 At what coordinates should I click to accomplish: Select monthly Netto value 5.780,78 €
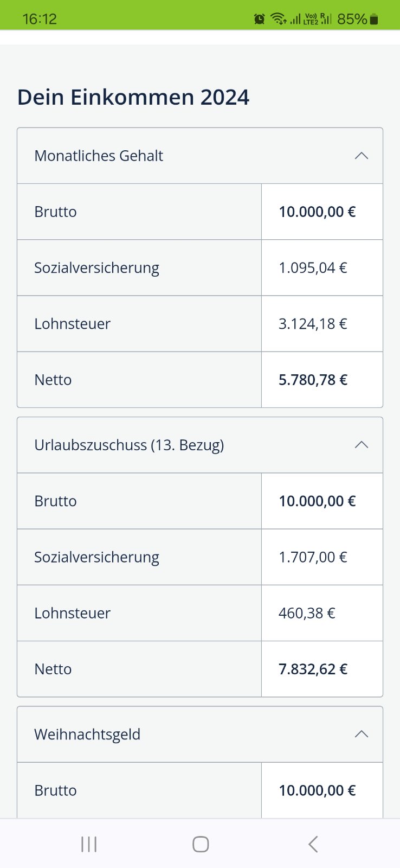pyautogui.click(x=313, y=380)
